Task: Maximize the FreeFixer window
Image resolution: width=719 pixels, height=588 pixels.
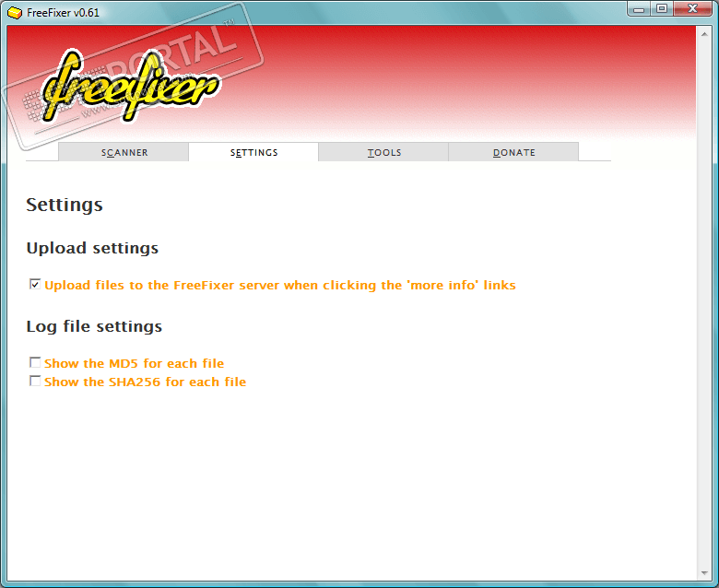Action: [x=661, y=8]
